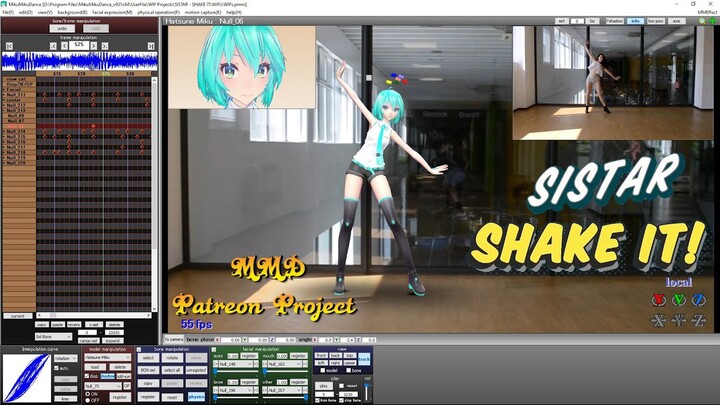The height and width of the screenshot is (405, 720).
Task: Go to next keyframe with >. button
Action: point(105,46)
